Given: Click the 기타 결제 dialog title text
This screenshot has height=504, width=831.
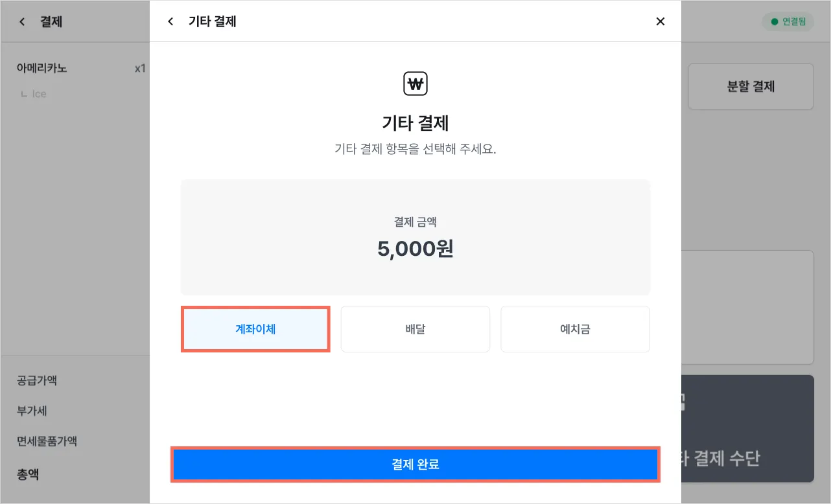Looking at the screenshot, I should (x=212, y=21).
